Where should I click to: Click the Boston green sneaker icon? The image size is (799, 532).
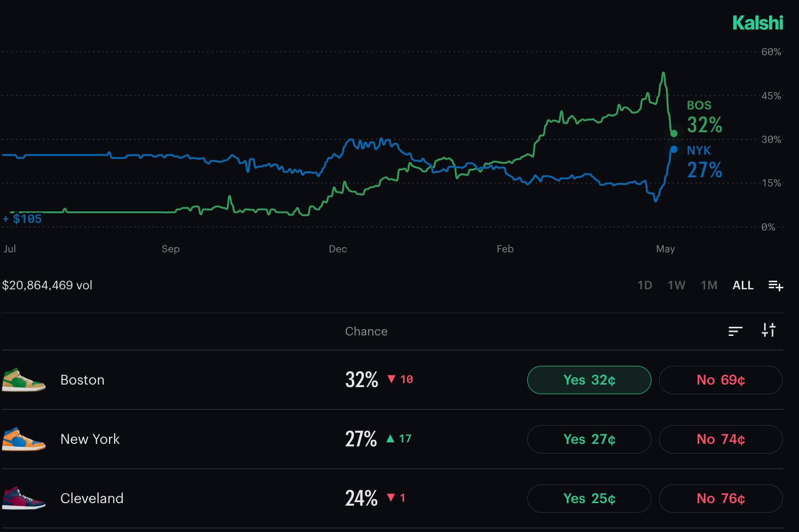24,380
